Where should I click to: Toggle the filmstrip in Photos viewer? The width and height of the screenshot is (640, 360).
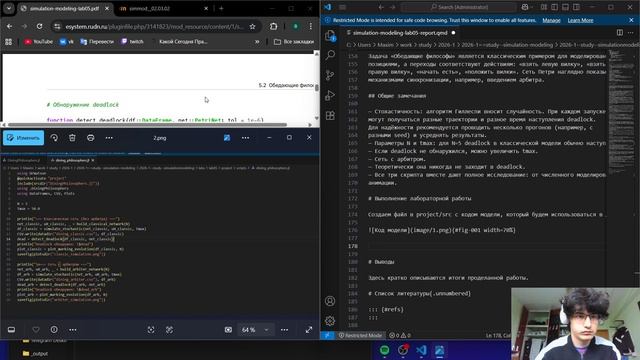click(11, 329)
